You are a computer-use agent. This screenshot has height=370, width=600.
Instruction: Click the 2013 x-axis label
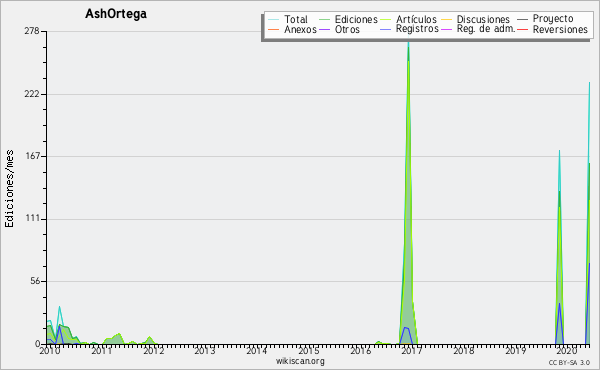click(x=205, y=351)
